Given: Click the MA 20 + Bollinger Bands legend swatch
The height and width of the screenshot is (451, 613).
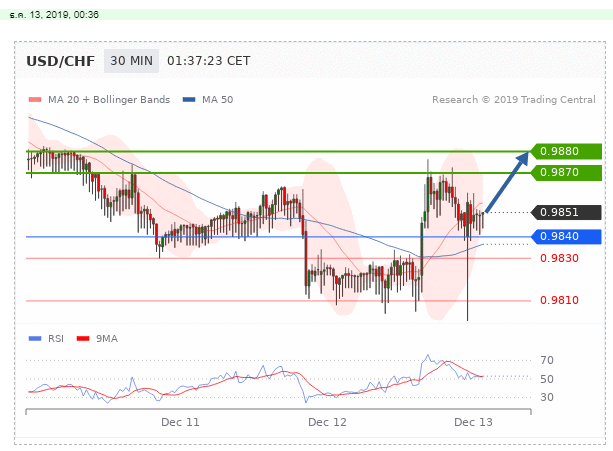Looking at the screenshot, I should (x=35, y=100).
